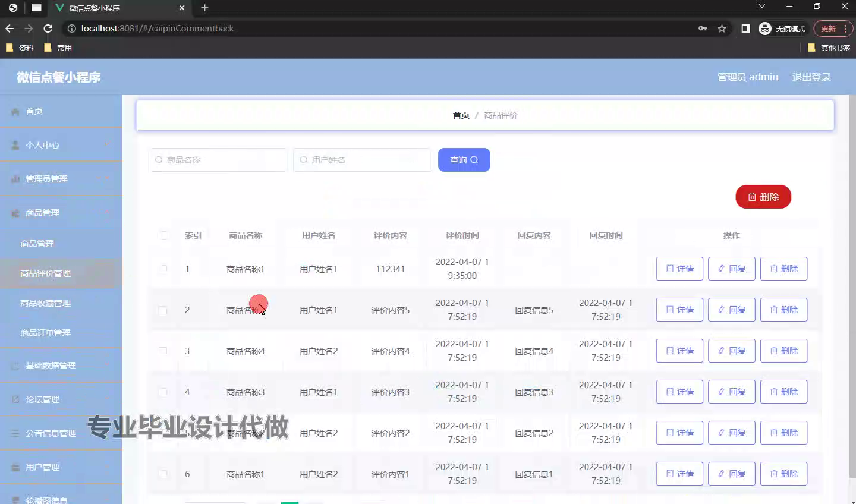
Task: Check the checkbox for row 6
Action: pos(163,474)
